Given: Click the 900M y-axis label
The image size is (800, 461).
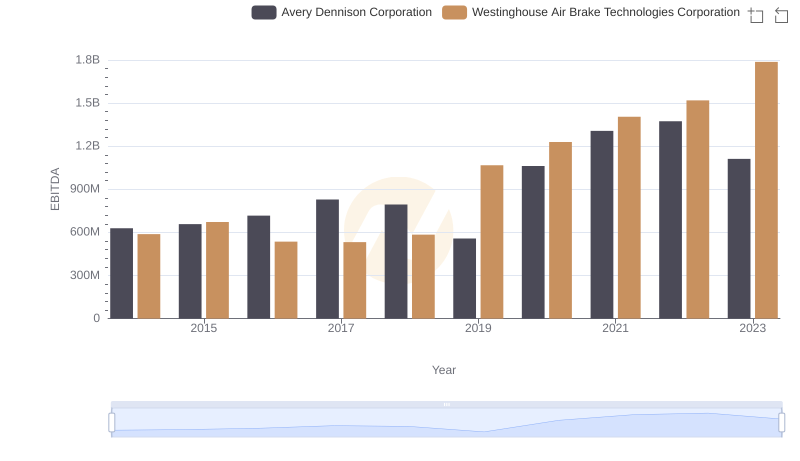Looking at the screenshot, I should click(x=85, y=189).
